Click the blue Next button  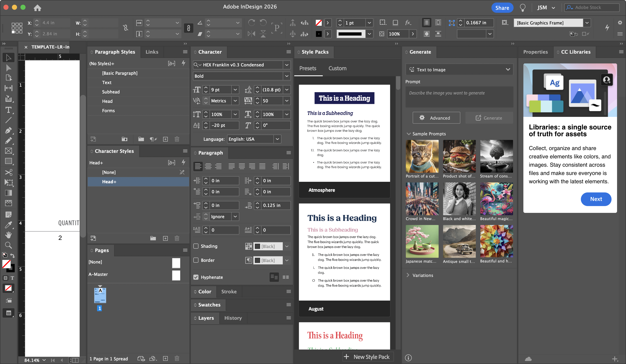click(x=596, y=199)
